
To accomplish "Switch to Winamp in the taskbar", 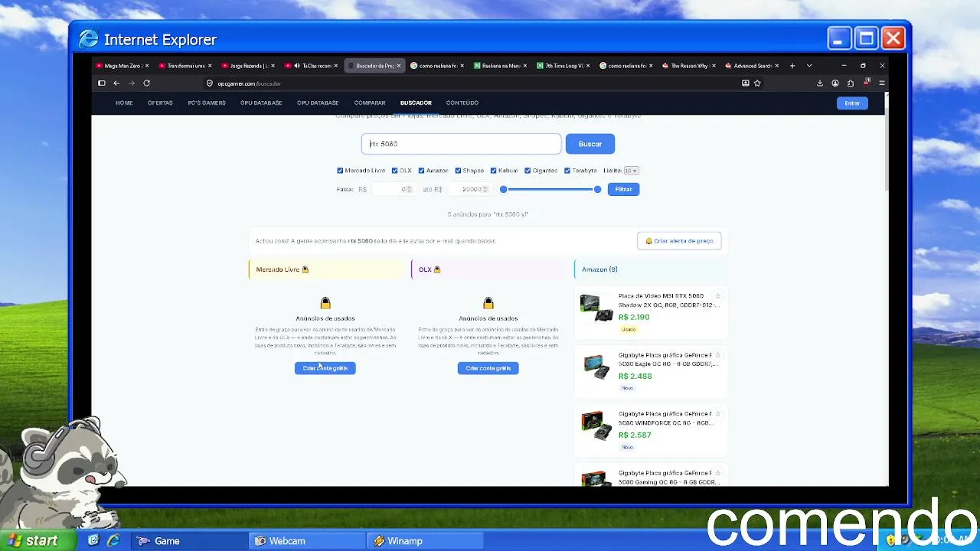I will [x=424, y=541].
